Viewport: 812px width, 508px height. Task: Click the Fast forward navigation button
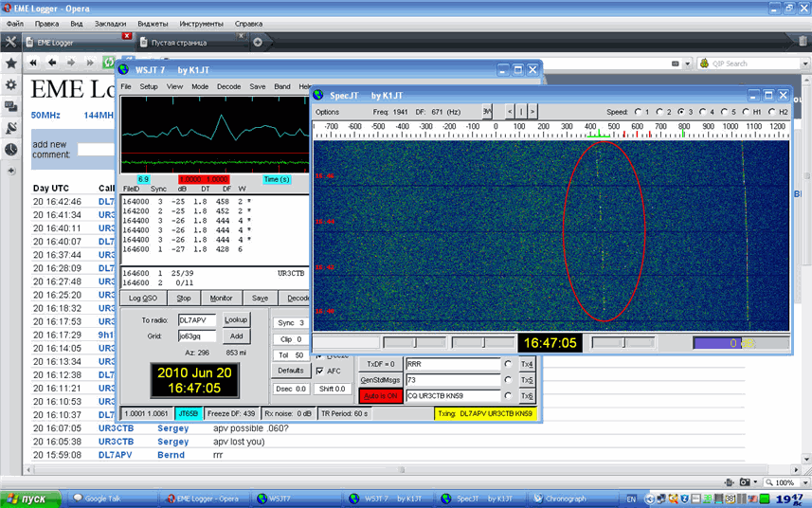(x=90, y=63)
